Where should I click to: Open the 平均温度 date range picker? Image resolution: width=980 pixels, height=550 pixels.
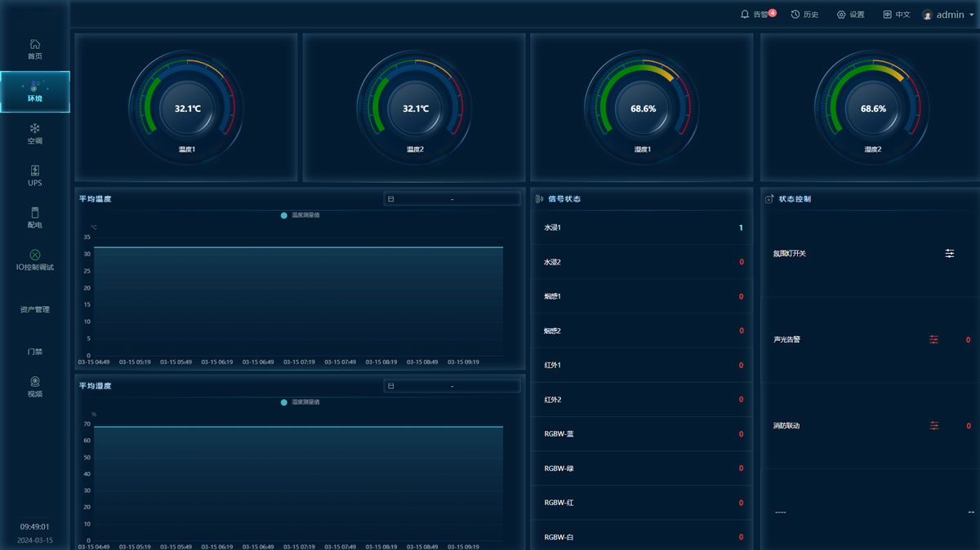tap(452, 199)
